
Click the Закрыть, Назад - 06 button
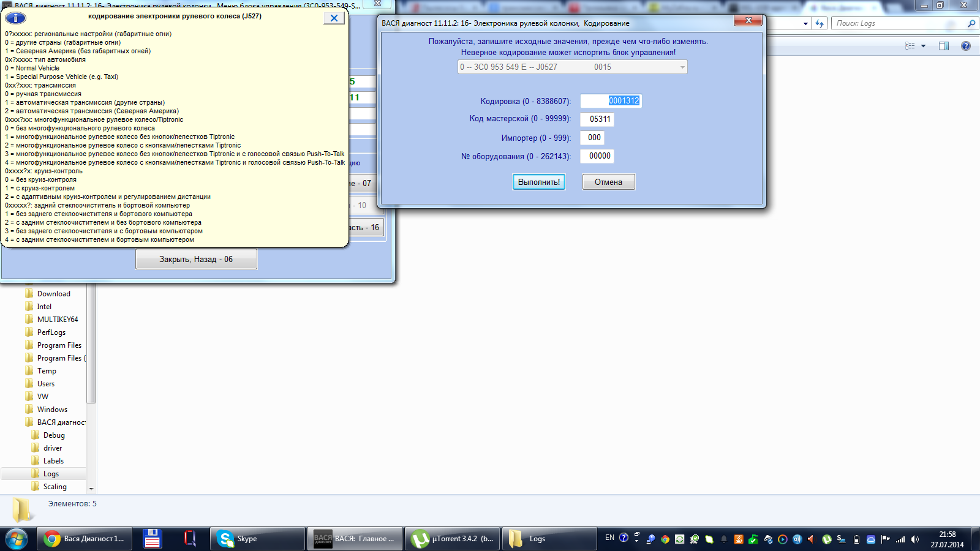pyautogui.click(x=196, y=260)
